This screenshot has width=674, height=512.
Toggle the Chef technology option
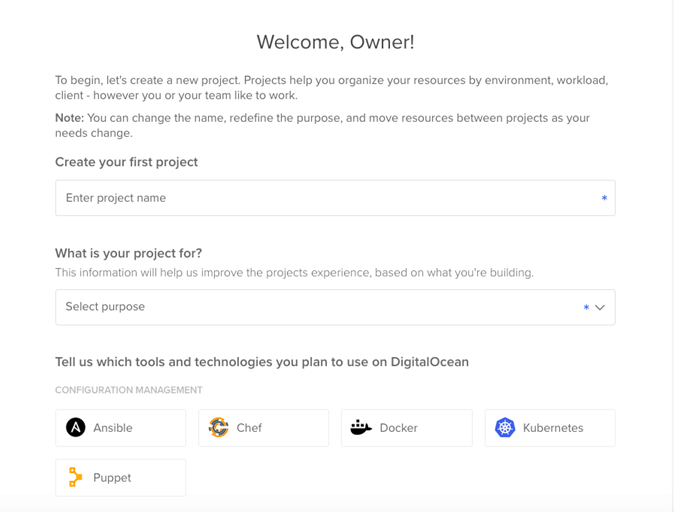click(263, 428)
